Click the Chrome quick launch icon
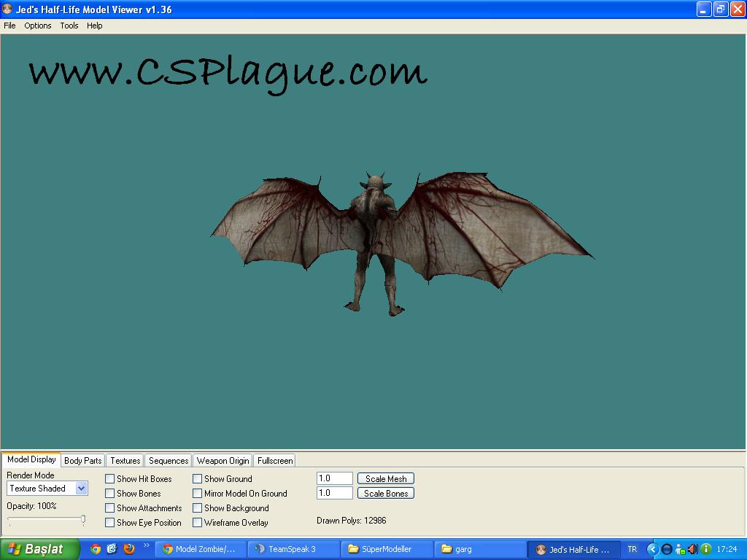The width and height of the screenshot is (747, 560). click(96, 549)
